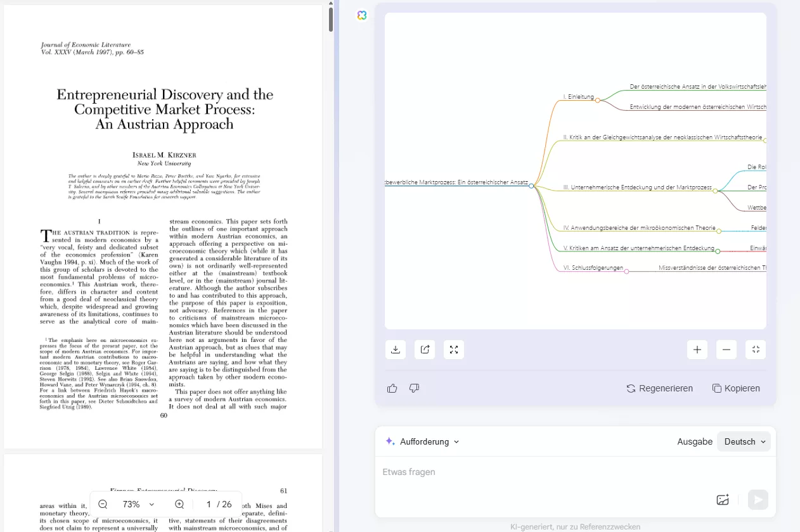Zoom out the PDF page
800x532 pixels.
click(103, 504)
